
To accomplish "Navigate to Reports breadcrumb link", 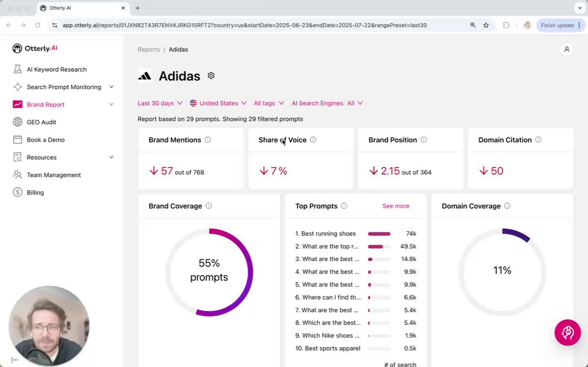I will (148, 49).
